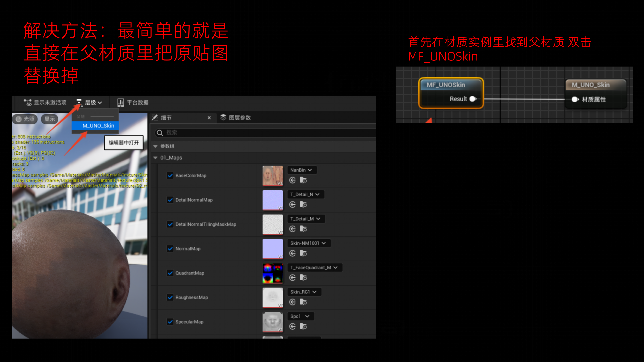The width and height of the screenshot is (644, 362).
Task: Click the 搜索 search input field
Action: point(265,133)
